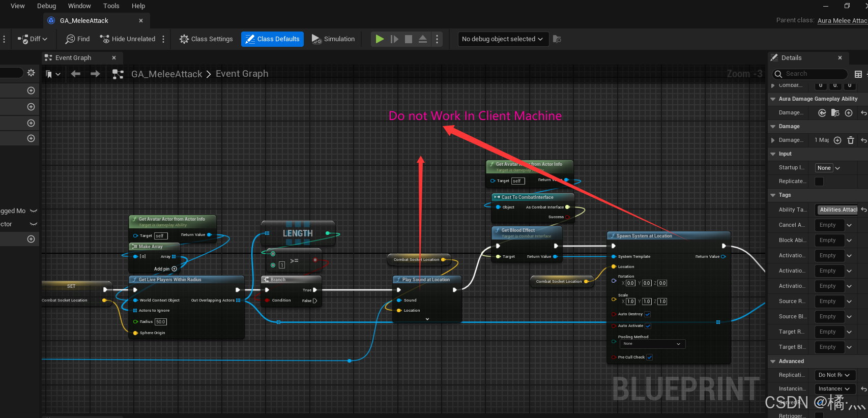Open the Diff dropdown
The width and height of the screenshot is (868, 418).
tap(33, 39)
